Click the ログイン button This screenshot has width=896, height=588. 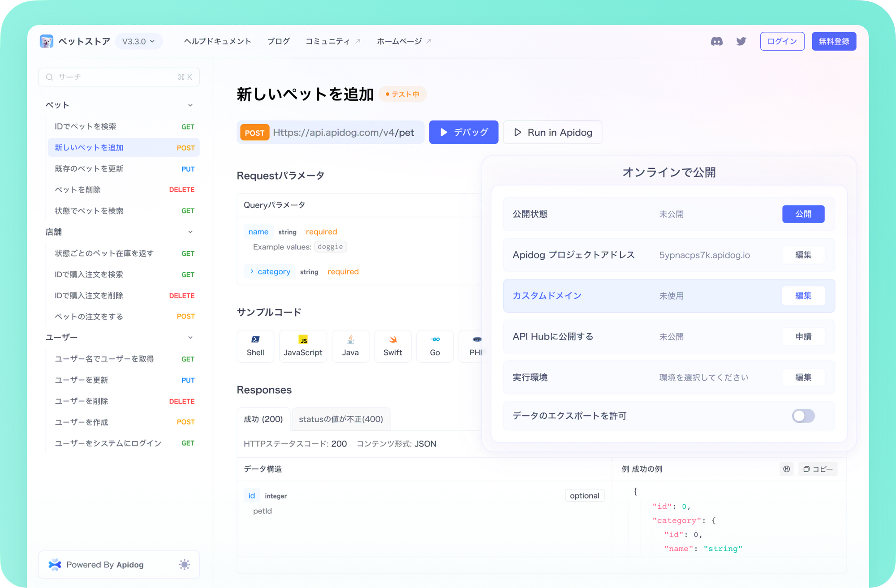(782, 41)
